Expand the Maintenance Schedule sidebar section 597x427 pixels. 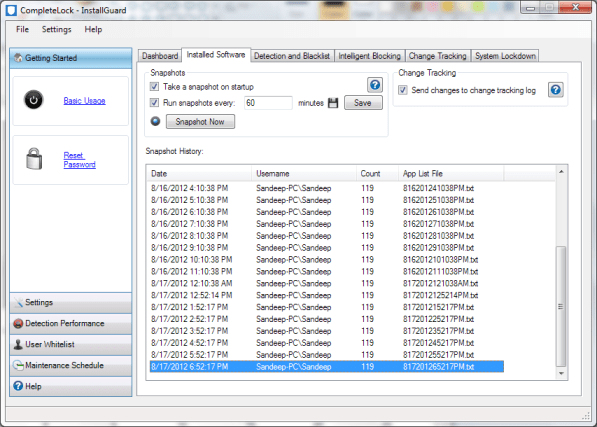pos(71,365)
